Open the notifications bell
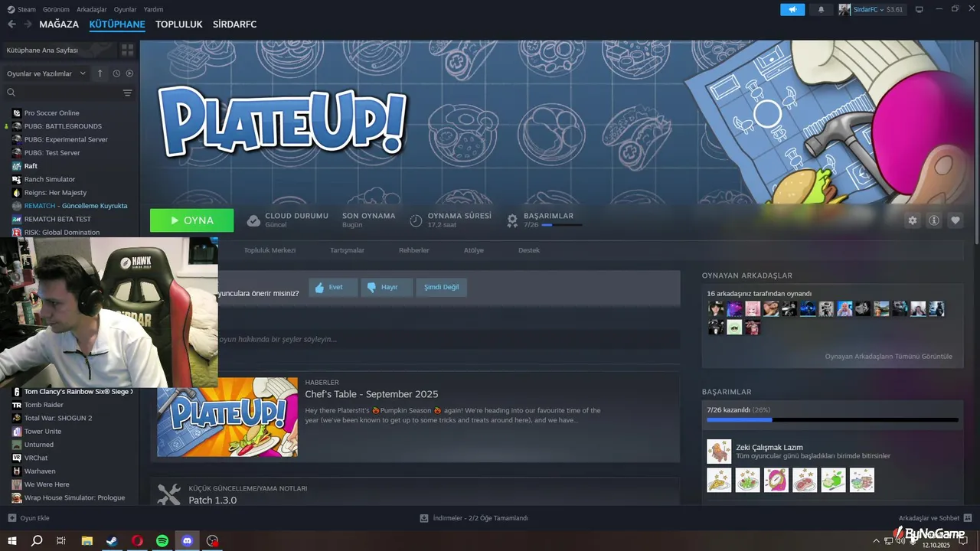This screenshot has width=980, height=551. (x=822, y=9)
